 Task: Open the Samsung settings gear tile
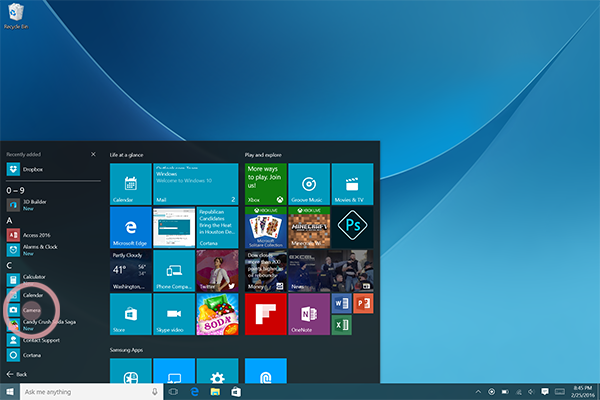tap(217, 371)
